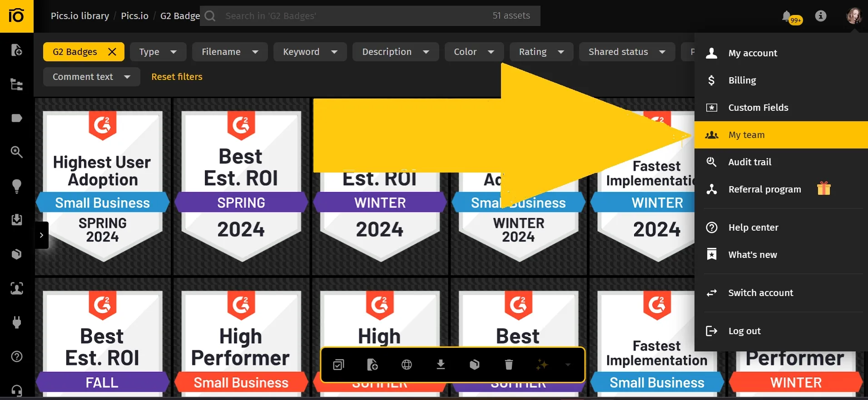The image size is (868, 400).
Task: Open the collections tree panel icon
Action: (x=16, y=84)
